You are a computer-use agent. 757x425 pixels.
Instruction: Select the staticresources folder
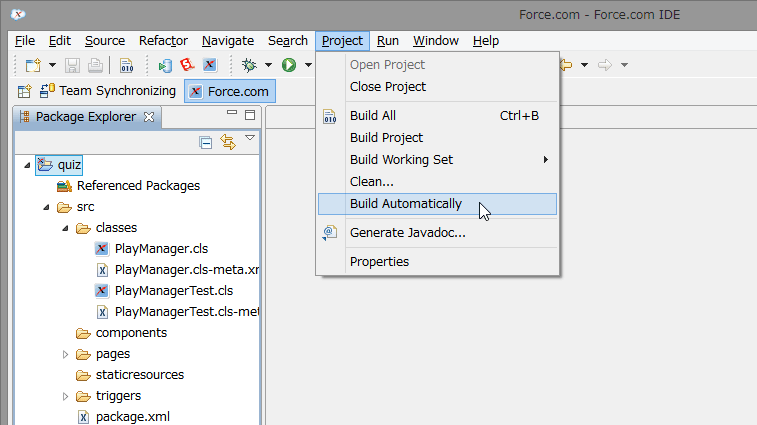pos(130,375)
